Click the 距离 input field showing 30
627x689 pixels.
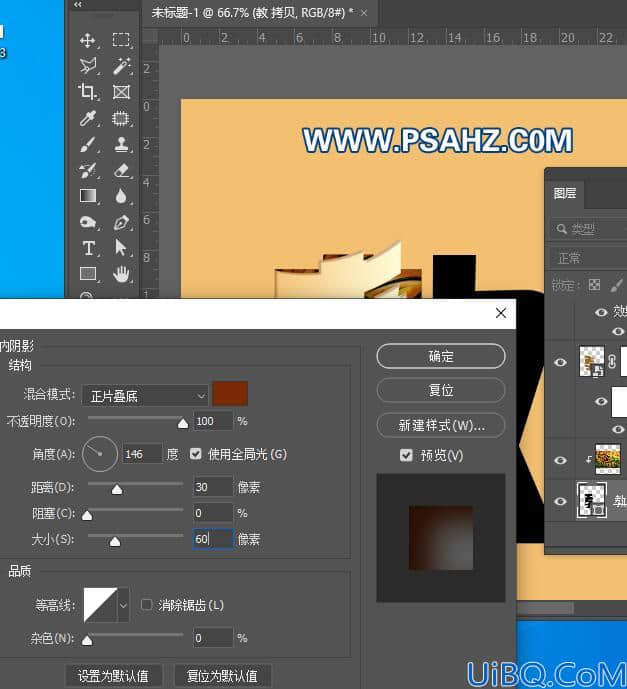[213, 487]
